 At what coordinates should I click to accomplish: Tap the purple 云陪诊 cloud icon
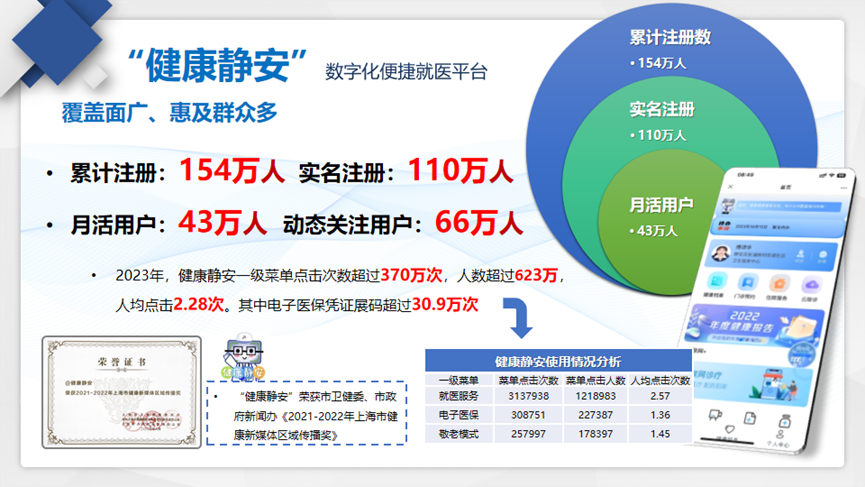point(811,285)
